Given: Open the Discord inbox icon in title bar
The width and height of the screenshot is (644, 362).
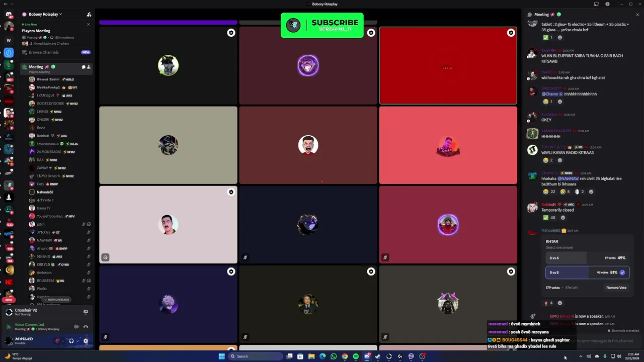Looking at the screenshot, I should [596, 4].
